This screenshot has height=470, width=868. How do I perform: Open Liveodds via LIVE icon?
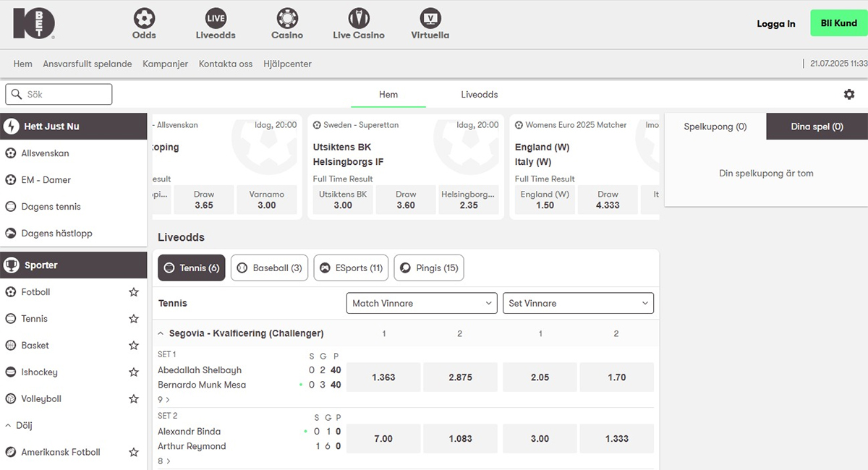pos(216,18)
